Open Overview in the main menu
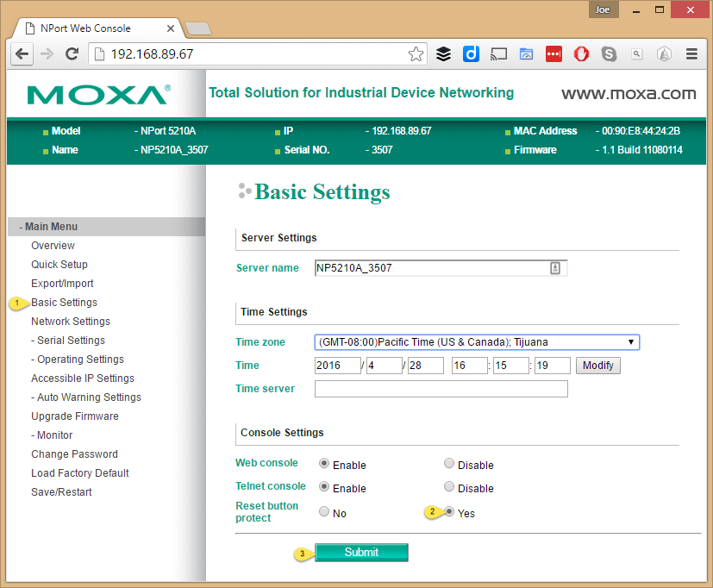713x588 pixels. 53,246
